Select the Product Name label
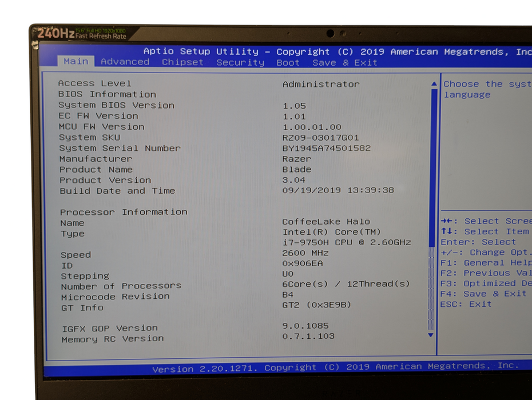This screenshot has width=532, height=400. [x=96, y=170]
